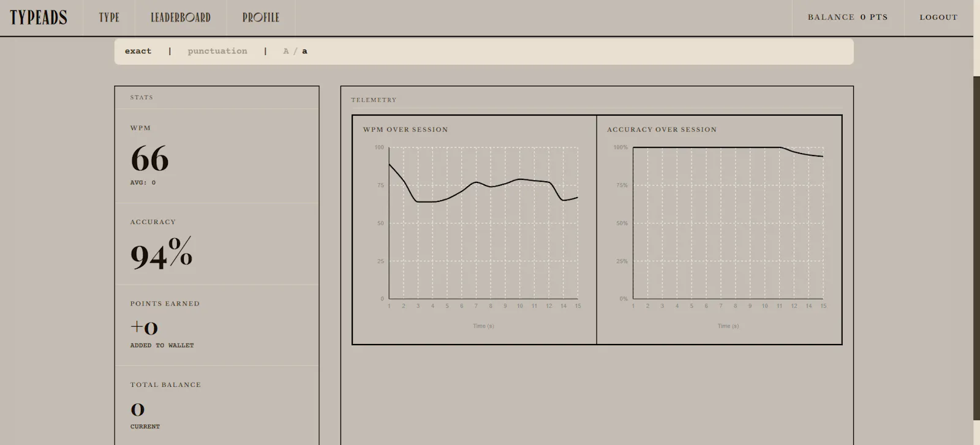
Task: Click the BALANCE 0 PTS indicator
Action: click(x=848, y=17)
